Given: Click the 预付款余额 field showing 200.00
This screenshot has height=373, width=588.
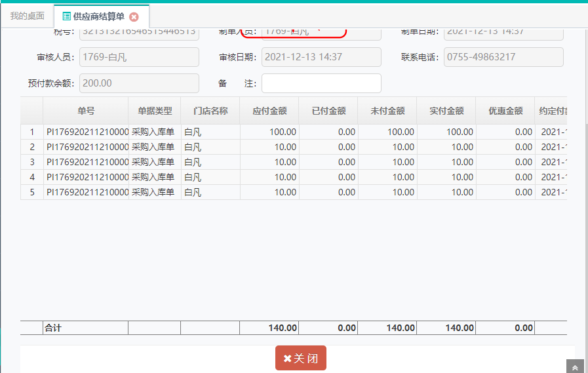Looking at the screenshot, I should click(139, 83).
